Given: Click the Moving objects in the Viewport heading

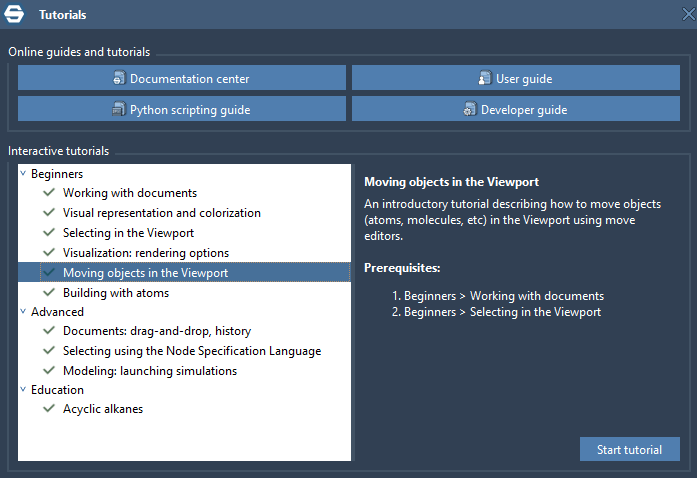Looking at the screenshot, I should 452,182.
